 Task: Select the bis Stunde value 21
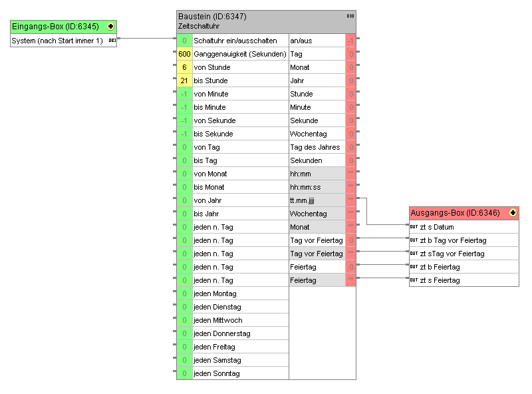[184, 81]
